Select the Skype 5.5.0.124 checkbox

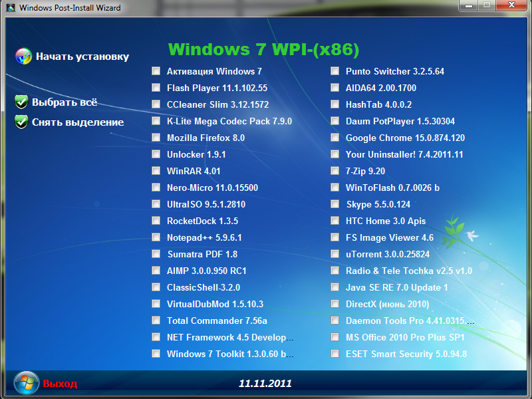(334, 204)
